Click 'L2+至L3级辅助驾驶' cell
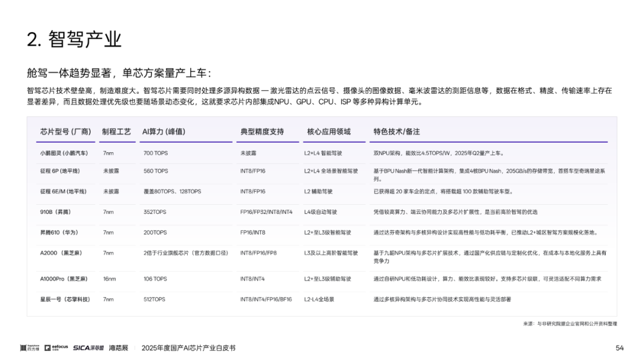The image size is (644, 363). click(x=327, y=279)
